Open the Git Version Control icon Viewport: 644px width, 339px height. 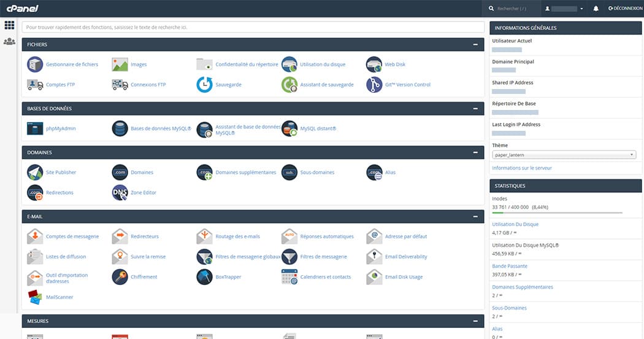click(374, 85)
